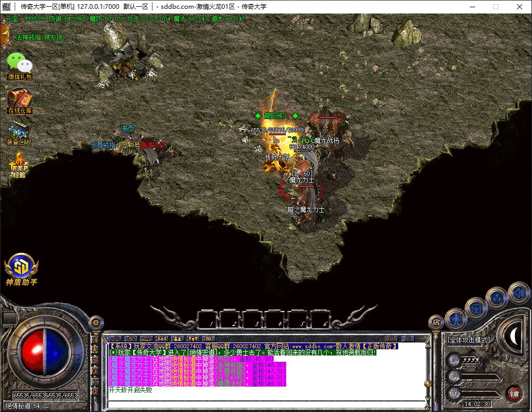The width and height of the screenshot is (532, 412).
Task: Click the chat scrollbar gold thumb
Action: [x=428, y=384]
